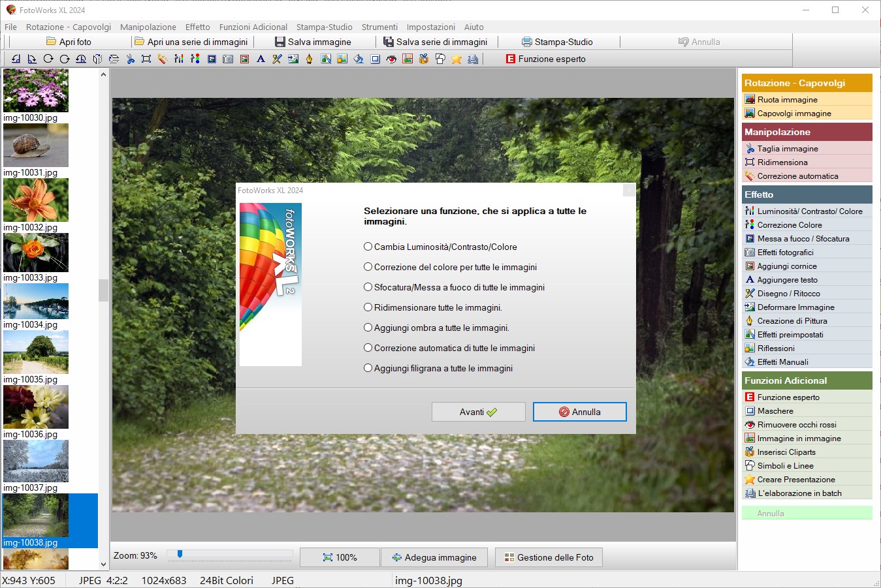Click the red picture frame toolbar icon
The image size is (881, 588).
(244, 59)
